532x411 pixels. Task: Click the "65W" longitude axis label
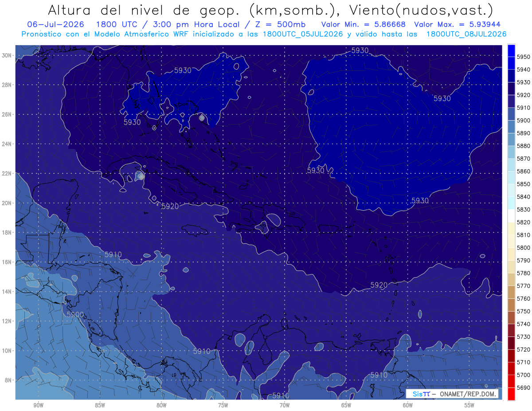[346, 405]
